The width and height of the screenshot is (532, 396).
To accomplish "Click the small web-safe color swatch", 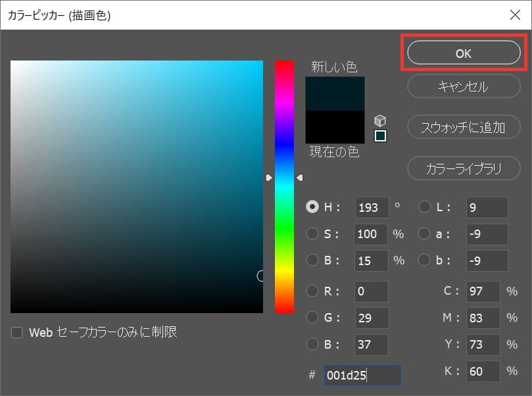I will point(380,136).
